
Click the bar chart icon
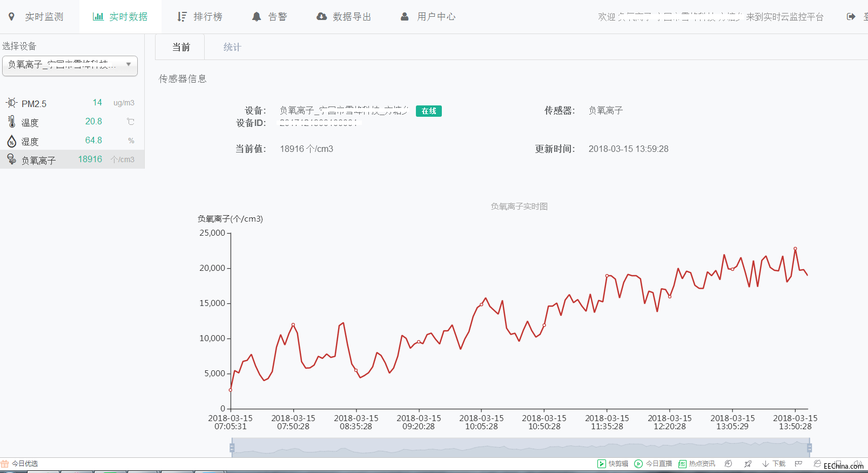98,17
